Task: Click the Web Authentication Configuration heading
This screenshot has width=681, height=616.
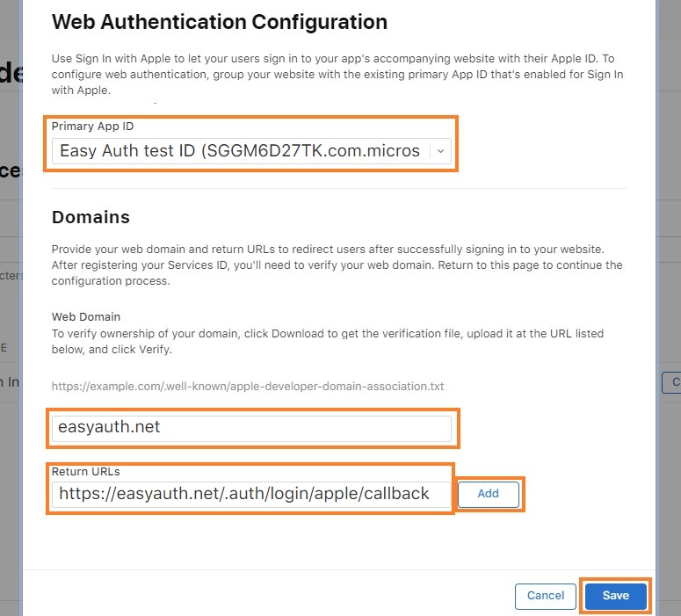Action: (x=220, y=22)
